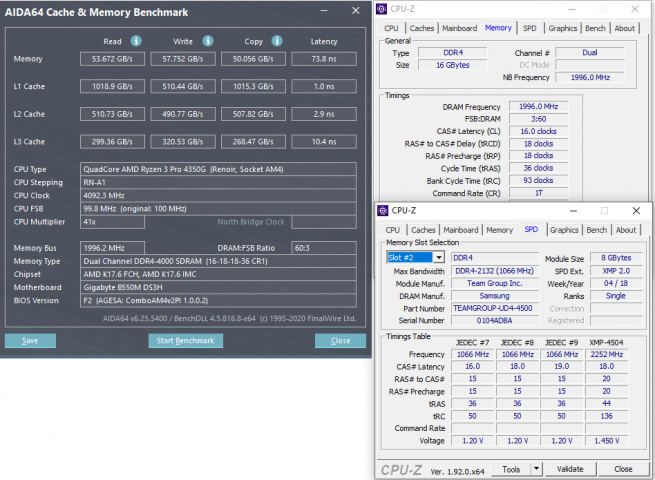Expand the Tools dropdown arrow in CPU-Z
The image size is (655, 480).
click(536, 469)
